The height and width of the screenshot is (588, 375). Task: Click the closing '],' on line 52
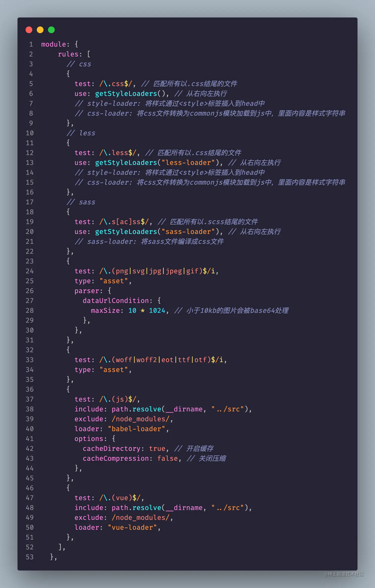click(x=62, y=547)
